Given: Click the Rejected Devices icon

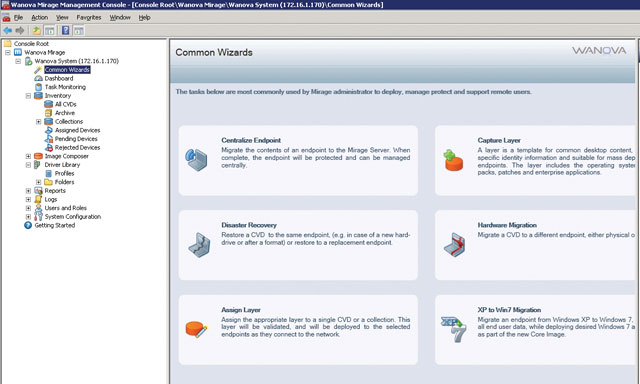Looking at the screenshot, I should click(x=49, y=147).
